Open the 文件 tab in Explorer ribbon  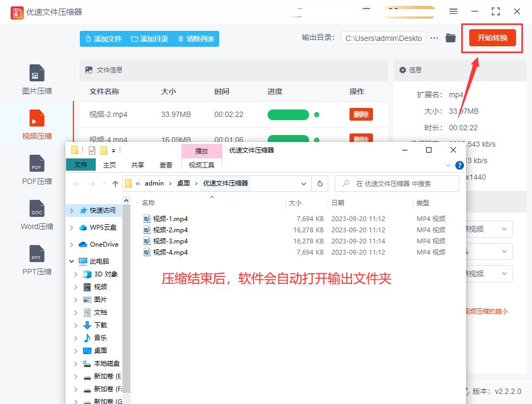click(x=81, y=165)
